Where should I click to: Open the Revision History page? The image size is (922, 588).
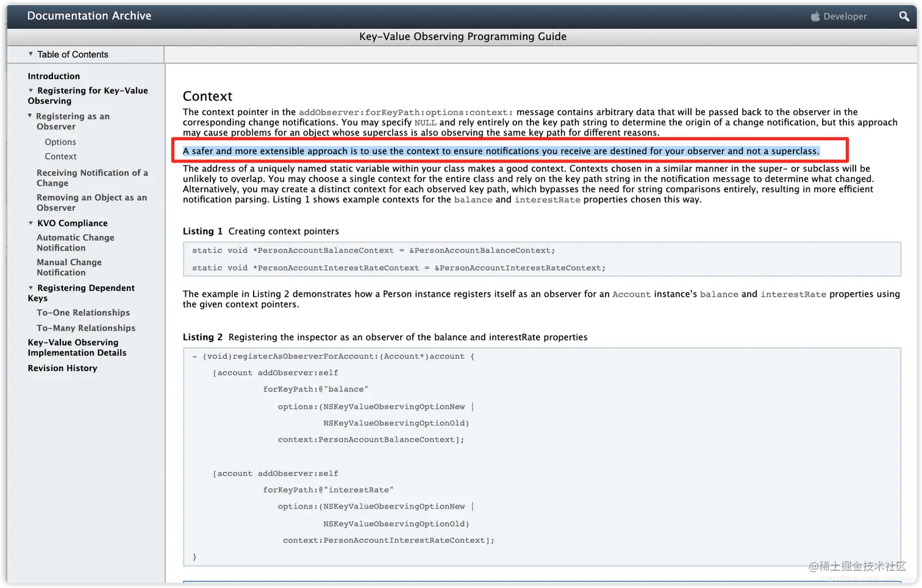coord(62,368)
